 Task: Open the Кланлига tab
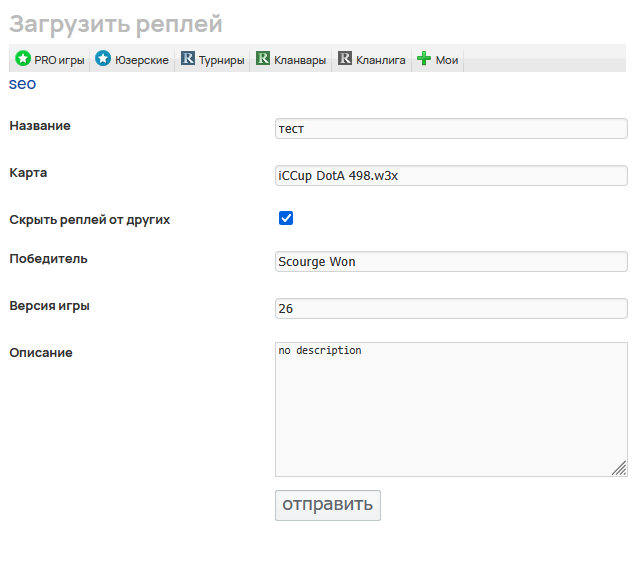point(381,60)
